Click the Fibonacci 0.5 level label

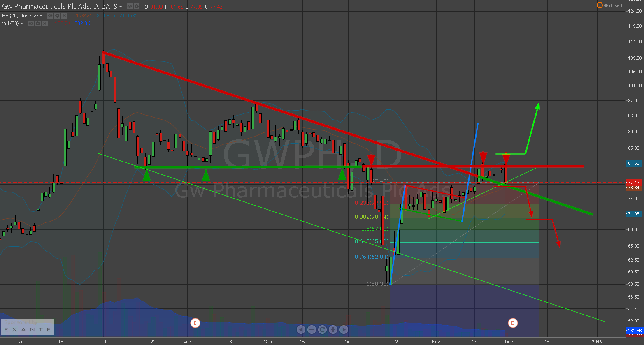375,229
